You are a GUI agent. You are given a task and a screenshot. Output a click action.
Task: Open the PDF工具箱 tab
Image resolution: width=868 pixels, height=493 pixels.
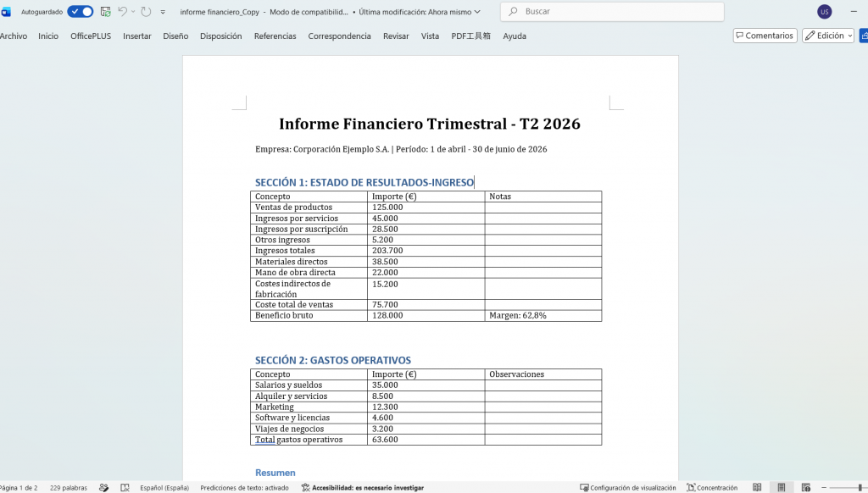(x=470, y=36)
